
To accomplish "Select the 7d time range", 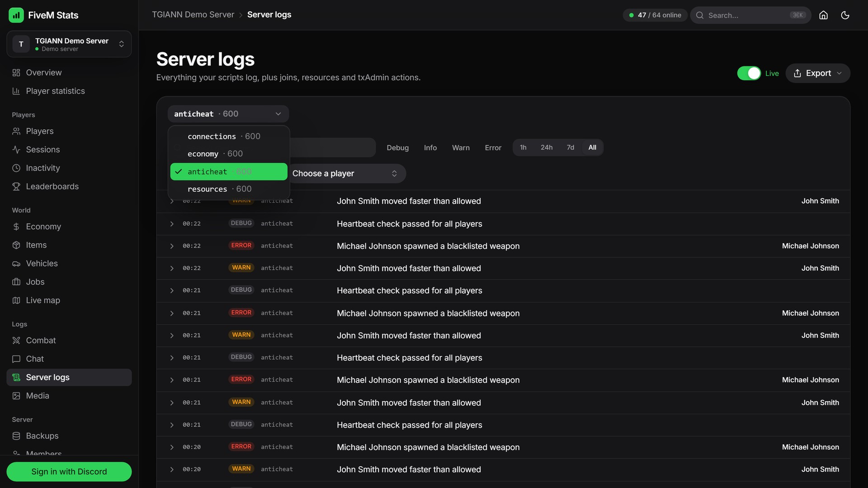I will pos(570,148).
